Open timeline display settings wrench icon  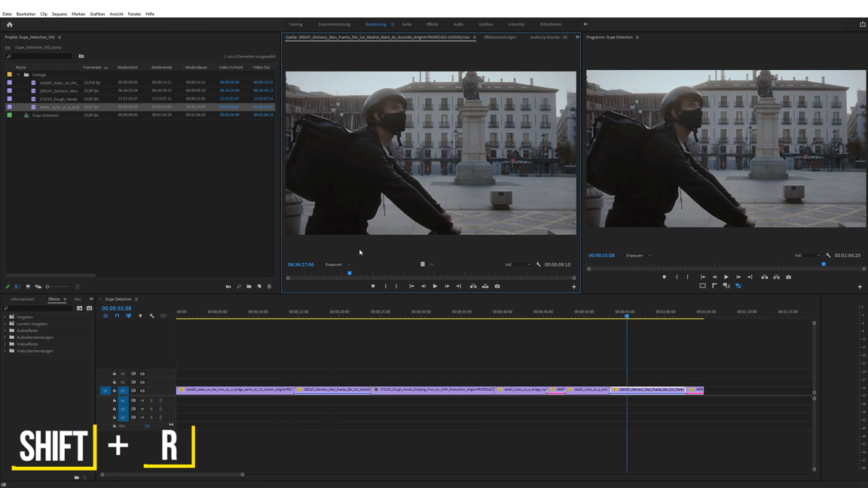click(151, 316)
